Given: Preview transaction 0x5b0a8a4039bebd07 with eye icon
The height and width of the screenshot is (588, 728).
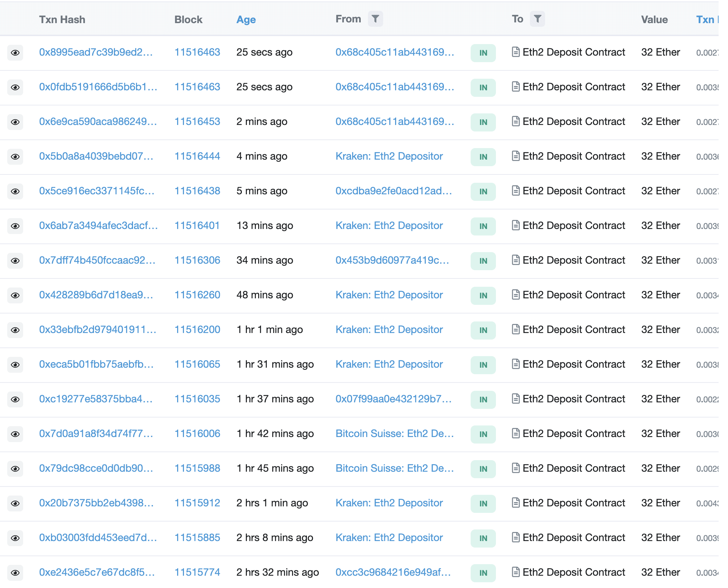Looking at the screenshot, I should pos(15,157).
